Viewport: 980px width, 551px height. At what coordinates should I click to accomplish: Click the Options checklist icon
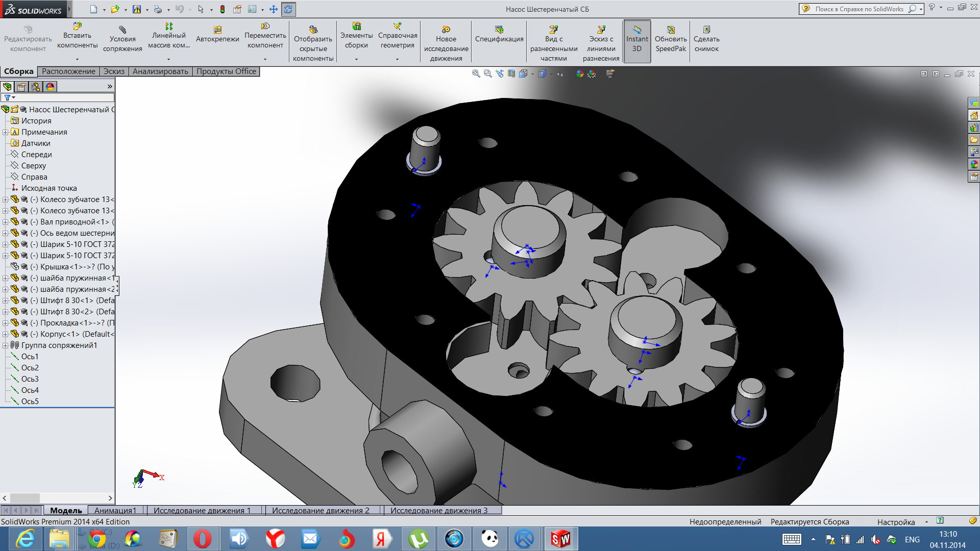click(252, 9)
